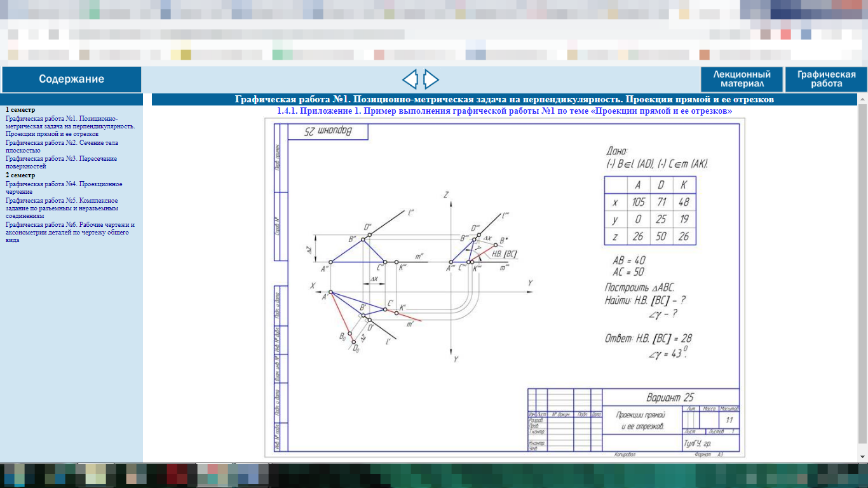The image size is (868, 488).
Task: Go to the previous page arrow
Action: [x=410, y=79]
